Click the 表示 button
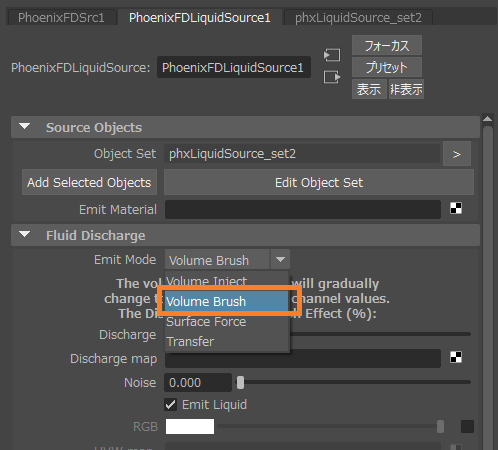498x450 pixels. pyautogui.click(x=369, y=89)
